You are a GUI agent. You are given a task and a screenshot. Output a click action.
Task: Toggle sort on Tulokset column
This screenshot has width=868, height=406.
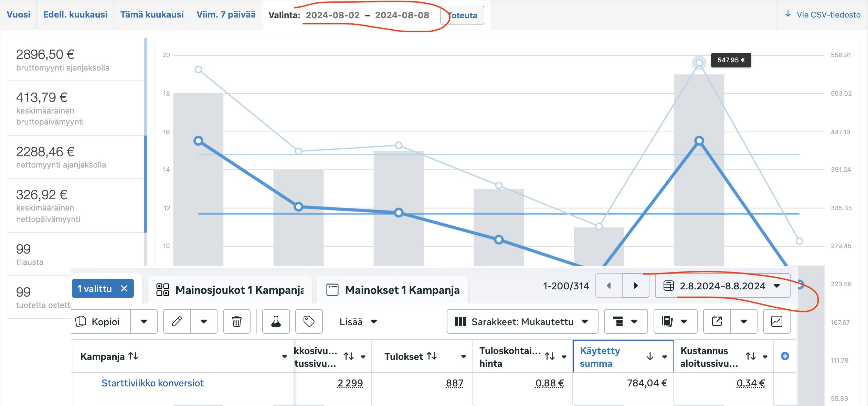[x=432, y=356]
